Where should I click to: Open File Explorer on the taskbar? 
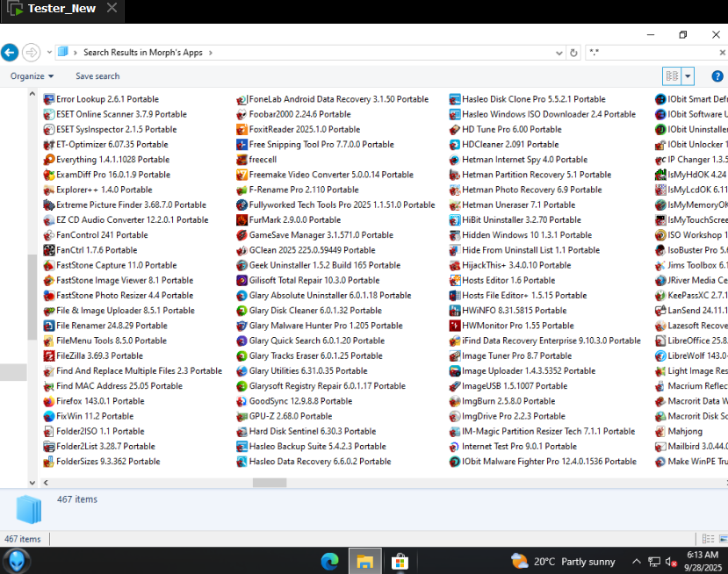tap(365, 562)
